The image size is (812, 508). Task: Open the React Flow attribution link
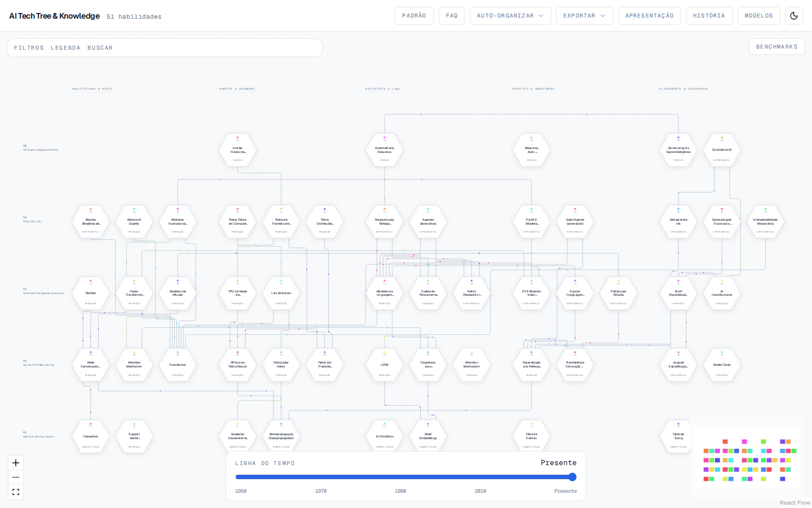795,503
